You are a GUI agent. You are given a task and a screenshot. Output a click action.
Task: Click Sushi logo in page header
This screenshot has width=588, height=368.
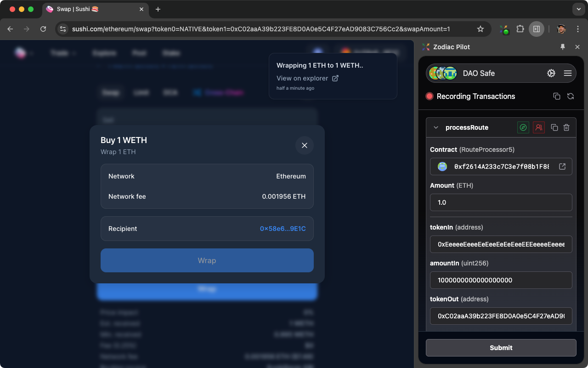point(20,53)
